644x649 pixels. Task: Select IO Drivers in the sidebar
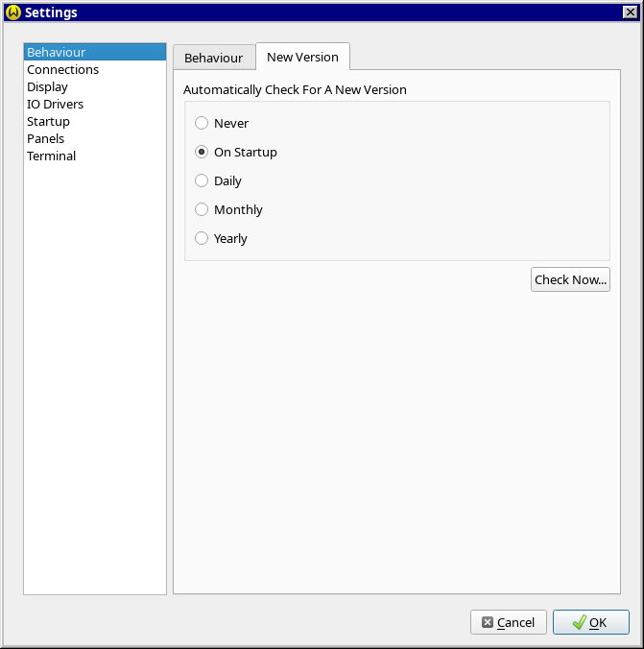(95, 104)
